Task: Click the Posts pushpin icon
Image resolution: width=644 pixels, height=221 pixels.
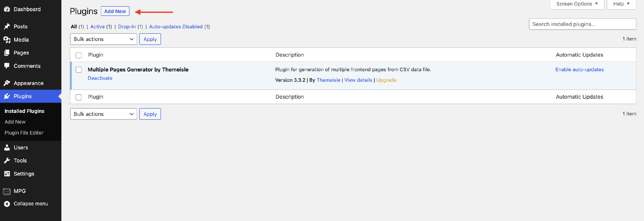Action: point(7,27)
